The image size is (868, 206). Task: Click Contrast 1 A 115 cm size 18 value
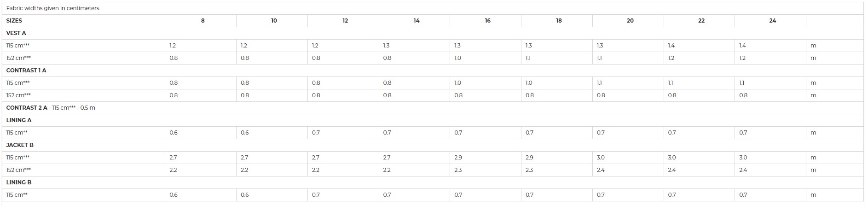click(529, 83)
